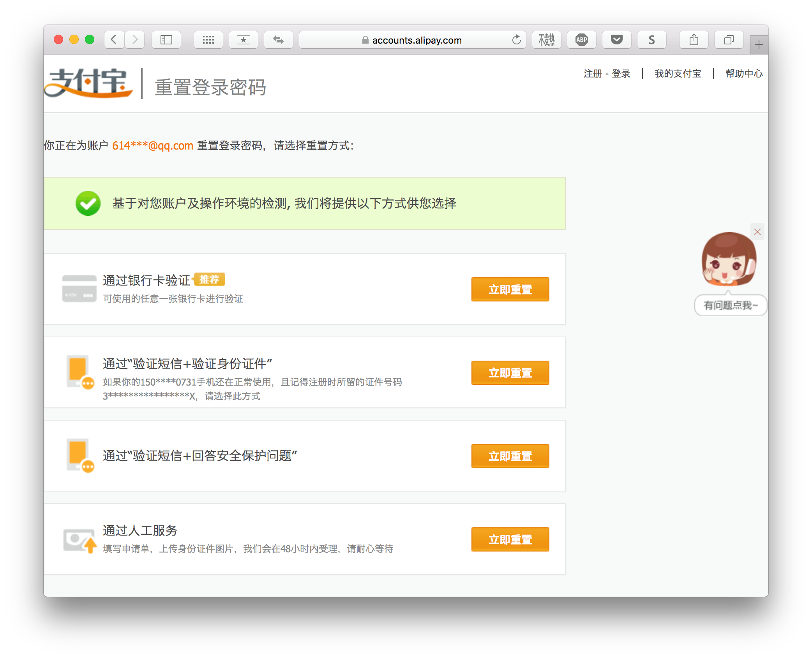This screenshot has height=659, width=812.
Task: Dismiss the chat assistant with the red X
Action: pyautogui.click(x=757, y=232)
